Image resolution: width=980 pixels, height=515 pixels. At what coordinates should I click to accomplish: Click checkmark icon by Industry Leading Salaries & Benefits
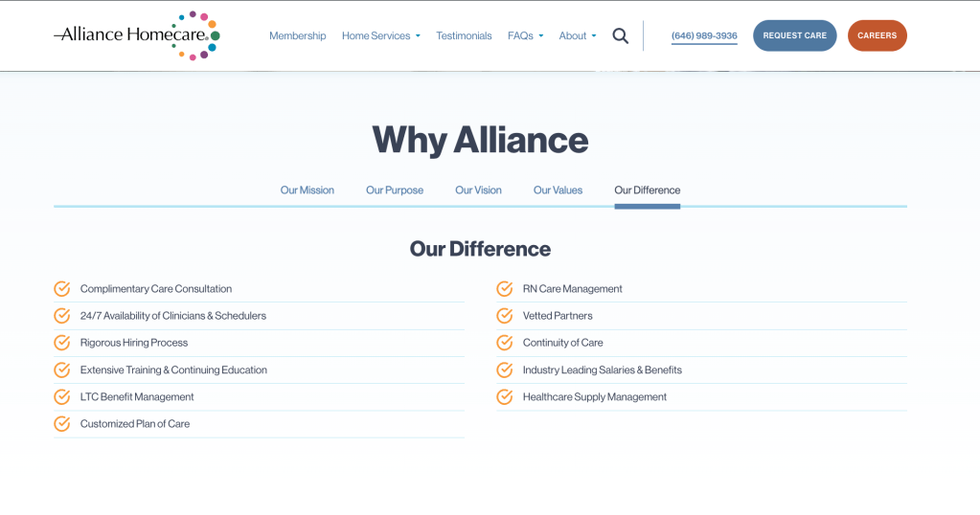coord(505,370)
